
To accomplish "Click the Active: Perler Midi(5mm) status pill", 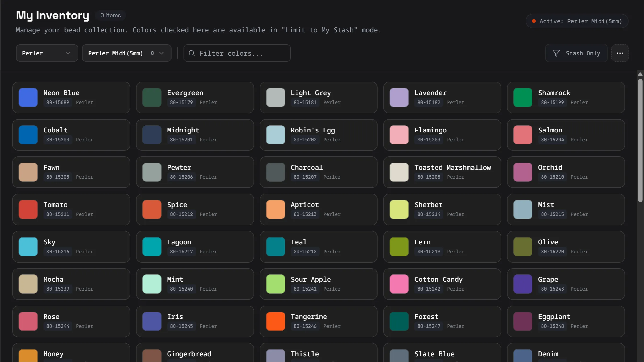I will point(577,21).
